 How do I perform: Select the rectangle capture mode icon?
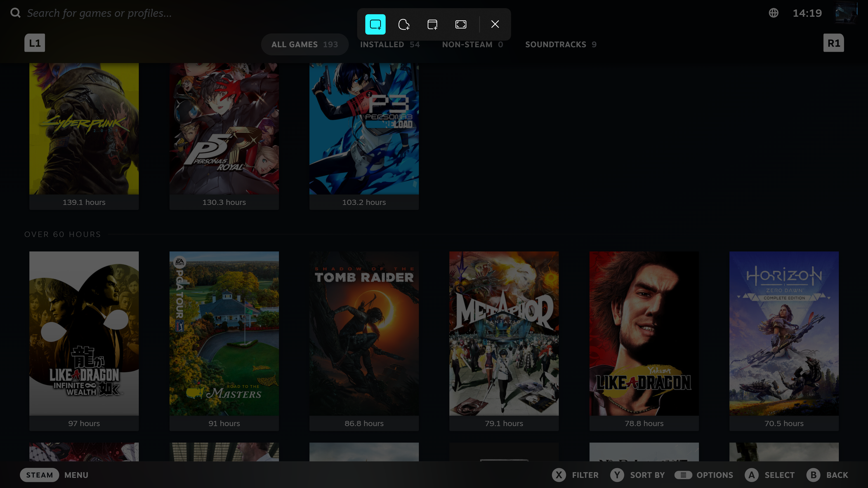[375, 24]
